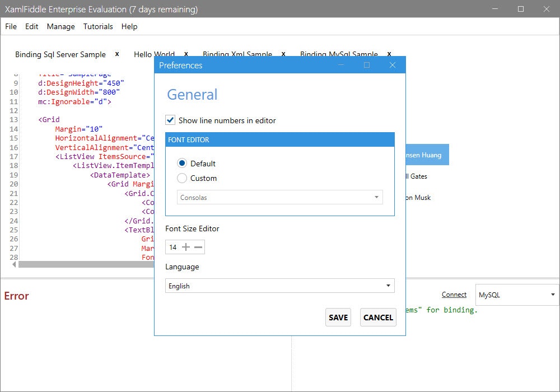560x392 pixels.
Task: Close the Preferences dialog
Action: tap(393, 65)
